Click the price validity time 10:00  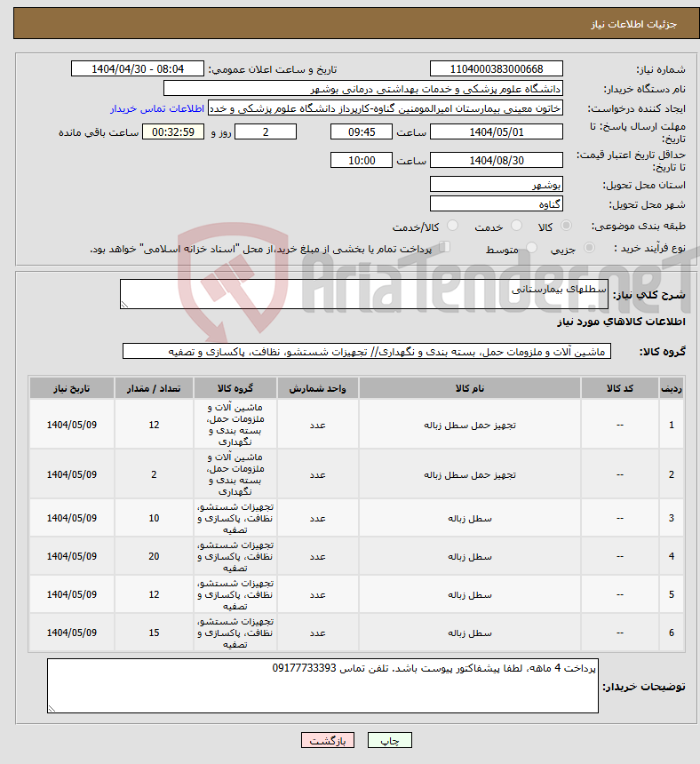(361, 160)
